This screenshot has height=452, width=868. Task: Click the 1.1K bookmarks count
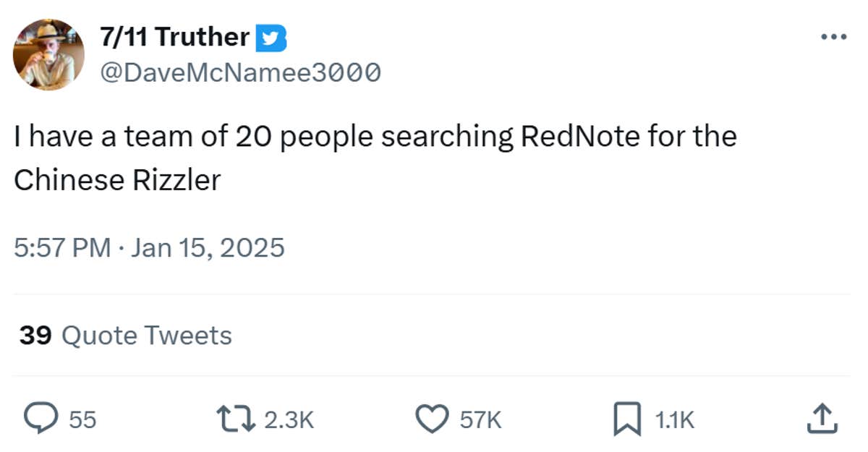[x=674, y=420]
